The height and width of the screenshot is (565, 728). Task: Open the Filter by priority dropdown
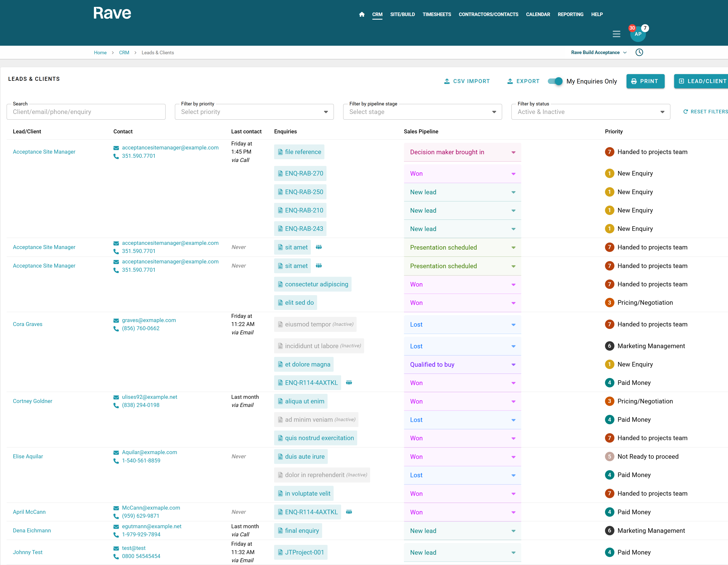coord(254,112)
